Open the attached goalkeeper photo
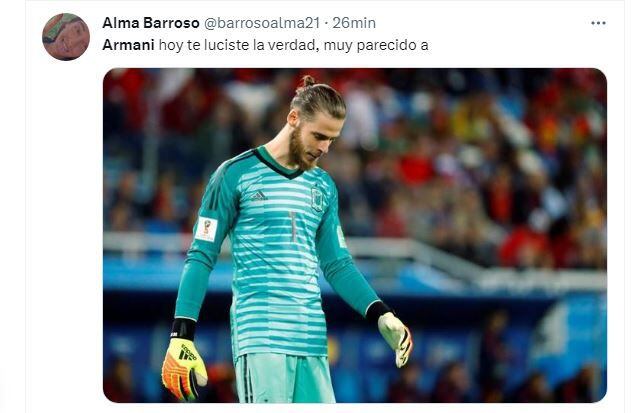 [355, 235]
